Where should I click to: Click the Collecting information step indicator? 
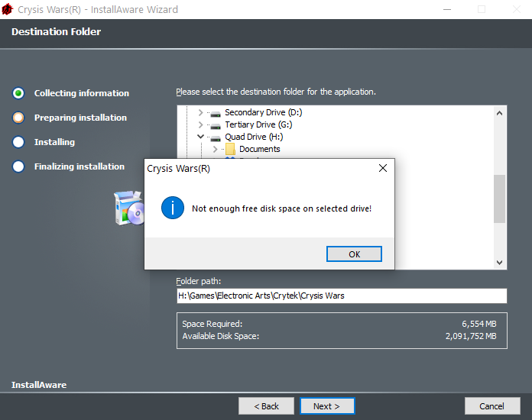[x=19, y=93]
